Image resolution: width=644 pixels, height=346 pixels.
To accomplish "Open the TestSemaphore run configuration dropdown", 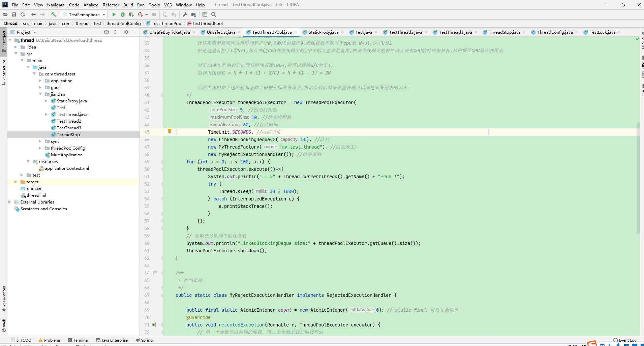I will point(84,14).
